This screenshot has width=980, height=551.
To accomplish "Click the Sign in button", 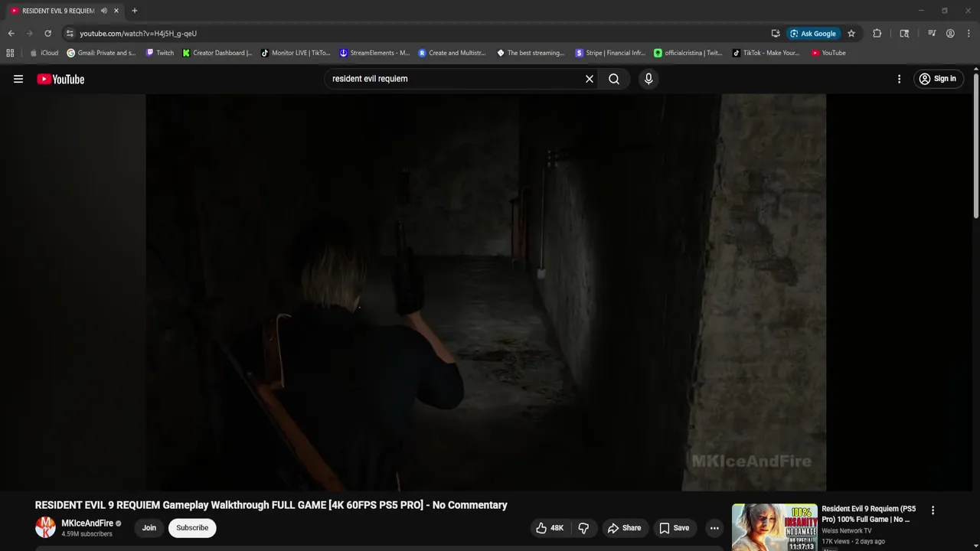I will (937, 79).
